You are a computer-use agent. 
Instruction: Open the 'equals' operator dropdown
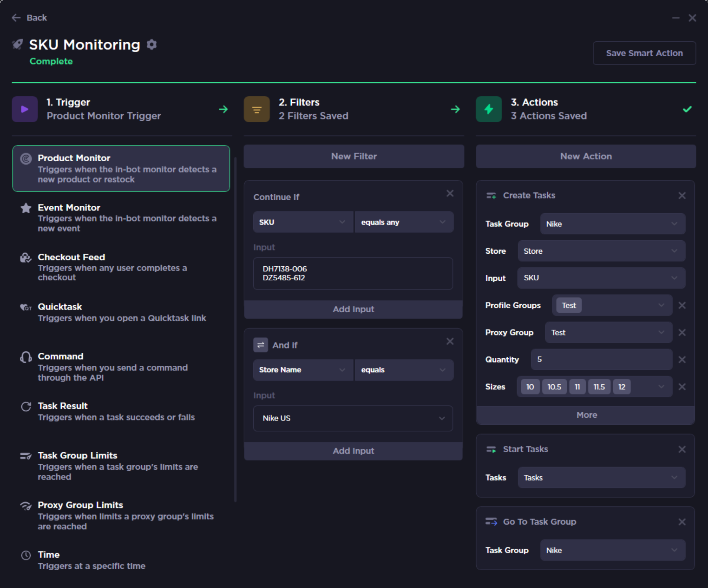click(404, 370)
